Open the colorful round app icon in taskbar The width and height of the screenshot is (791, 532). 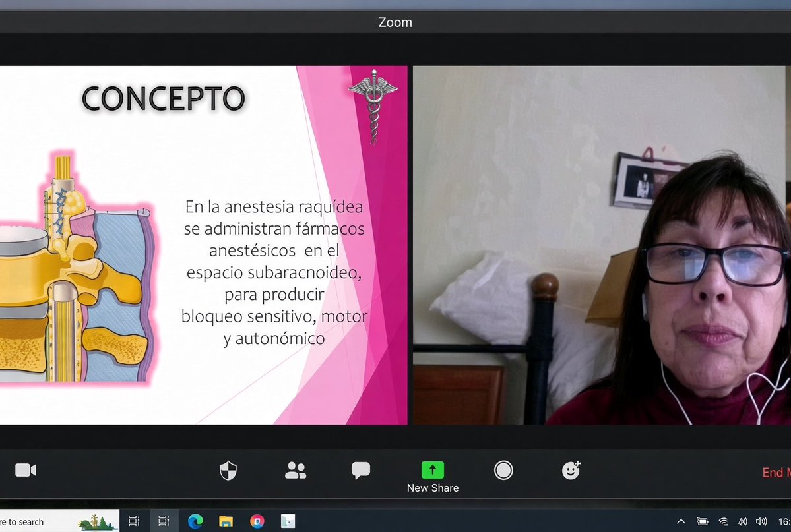click(x=257, y=521)
